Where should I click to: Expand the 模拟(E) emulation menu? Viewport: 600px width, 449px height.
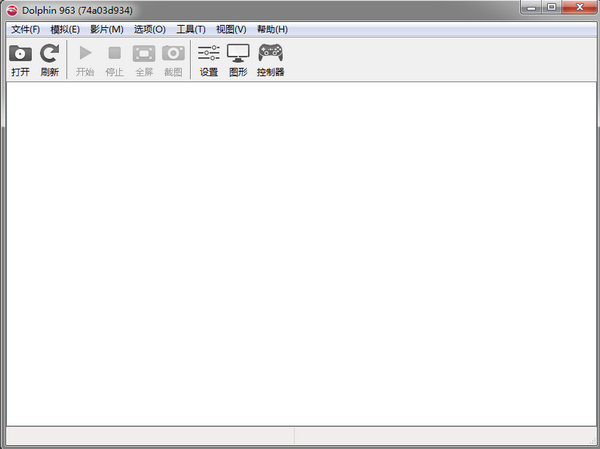65,29
